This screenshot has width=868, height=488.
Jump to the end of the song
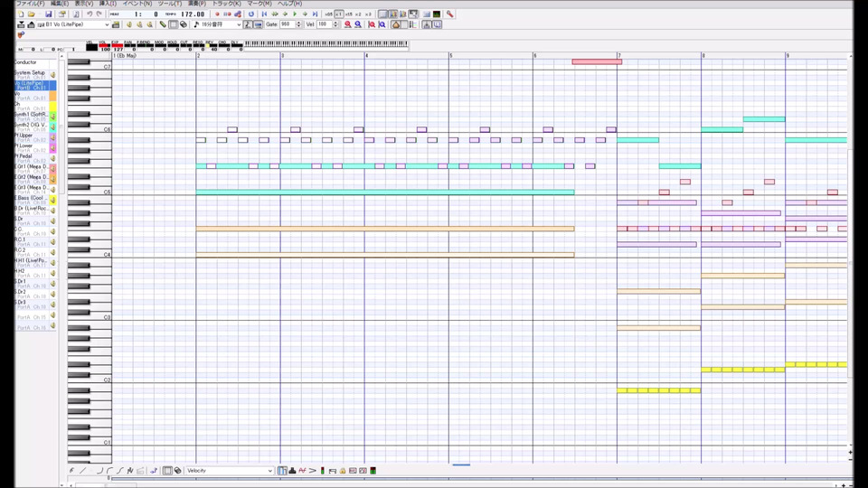315,14
